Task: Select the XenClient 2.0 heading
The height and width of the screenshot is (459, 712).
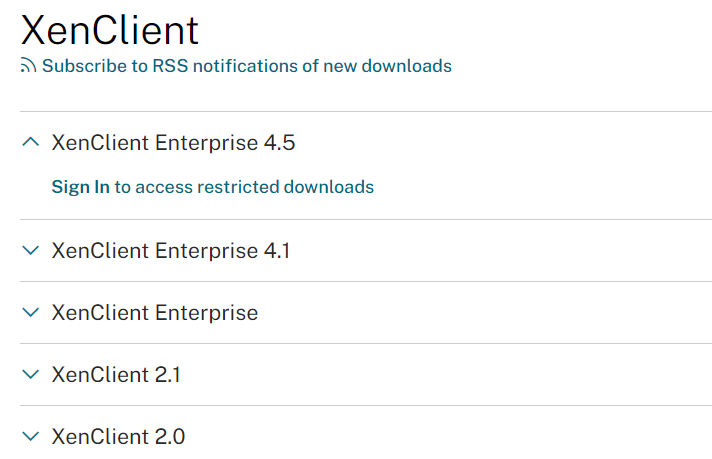Action: [x=119, y=437]
